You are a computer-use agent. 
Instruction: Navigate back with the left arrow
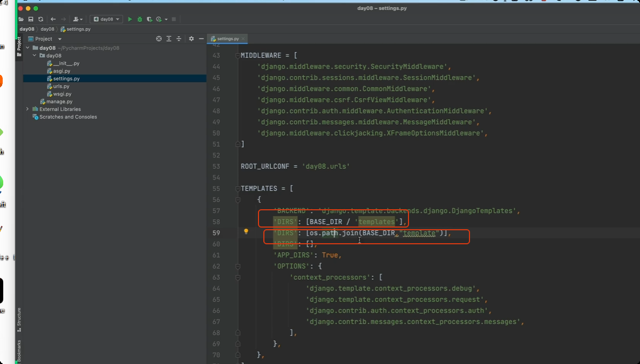pos(53,19)
